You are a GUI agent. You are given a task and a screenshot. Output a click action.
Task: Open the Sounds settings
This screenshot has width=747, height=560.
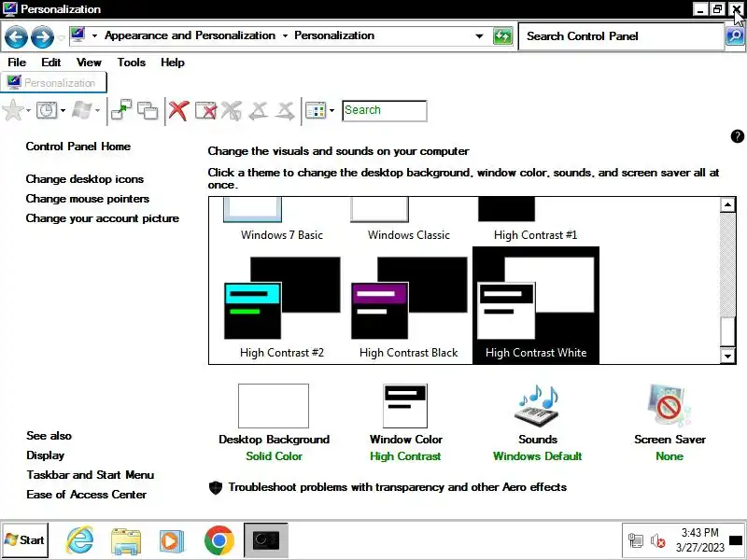pos(538,423)
